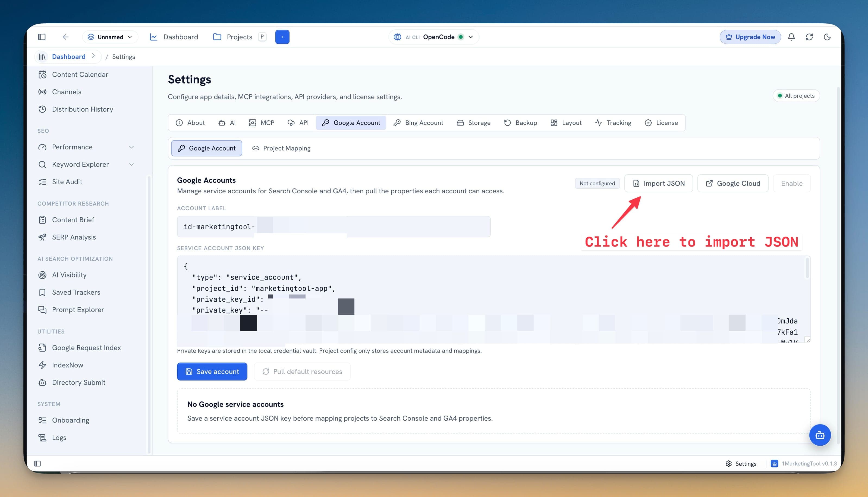The height and width of the screenshot is (497, 868).
Task: Open Logs in sidebar
Action: pyautogui.click(x=59, y=438)
